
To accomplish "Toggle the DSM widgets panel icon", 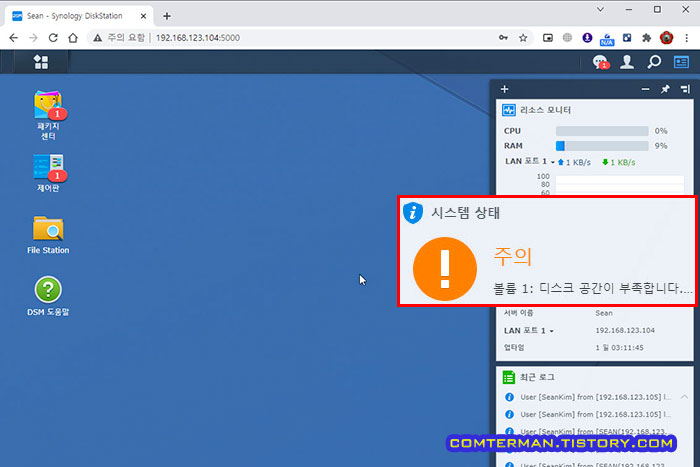I will point(681,62).
